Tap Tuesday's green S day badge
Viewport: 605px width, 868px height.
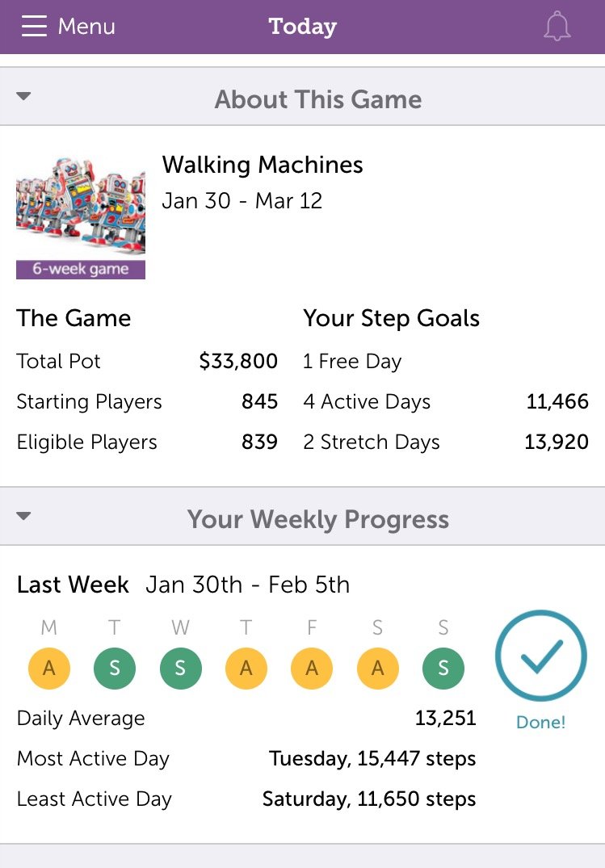point(115,669)
